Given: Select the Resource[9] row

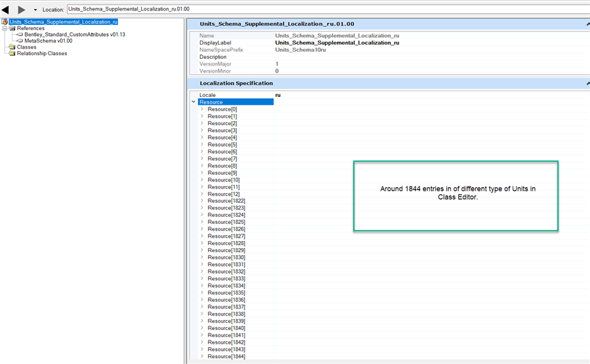Looking at the screenshot, I should point(222,173).
